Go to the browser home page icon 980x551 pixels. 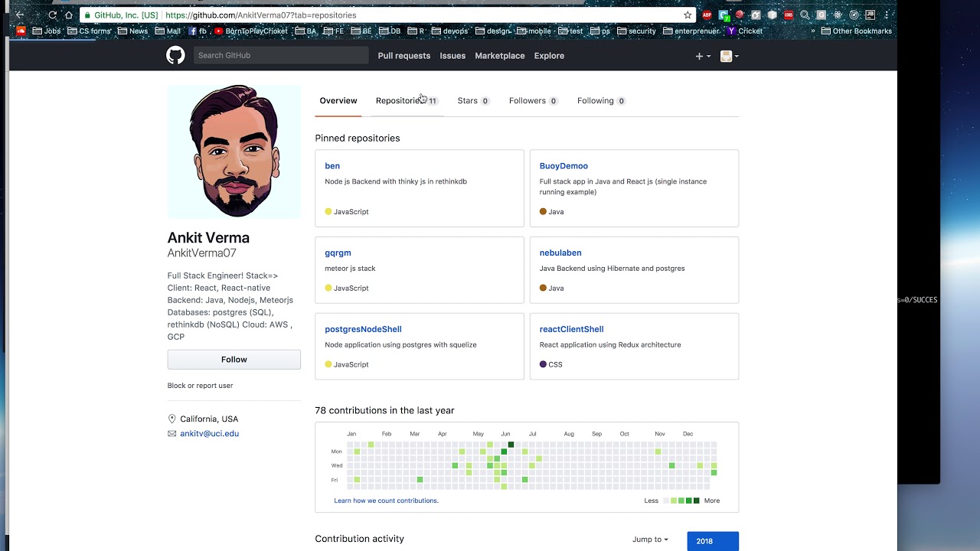(69, 15)
